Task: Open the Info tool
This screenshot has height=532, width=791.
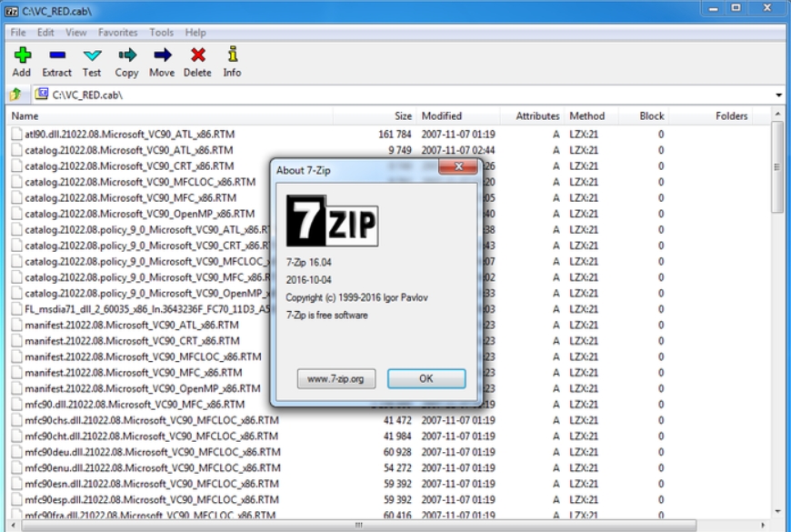Action: tap(233, 54)
